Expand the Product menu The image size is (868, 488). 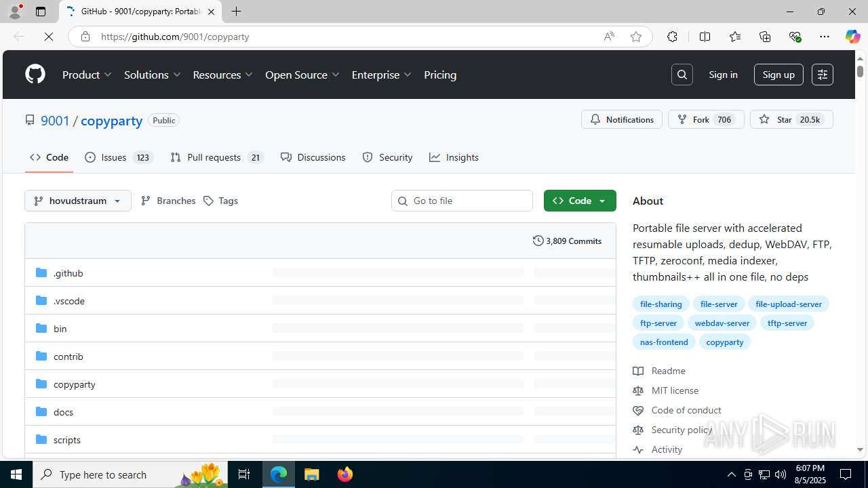point(87,75)
